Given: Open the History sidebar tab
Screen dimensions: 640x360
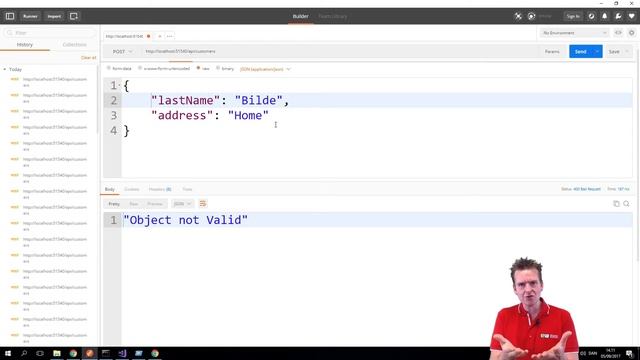Looking at the screenshot, I should (x=24, y=44).
